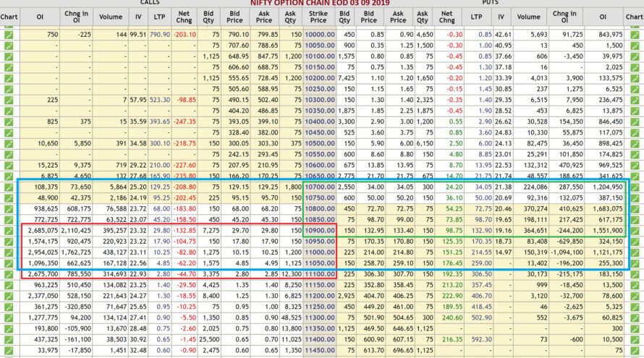Open the 10500.00 strike price link
Image resolution: width=644 pixels, height=358 pixels.
(x=320, y=143)
